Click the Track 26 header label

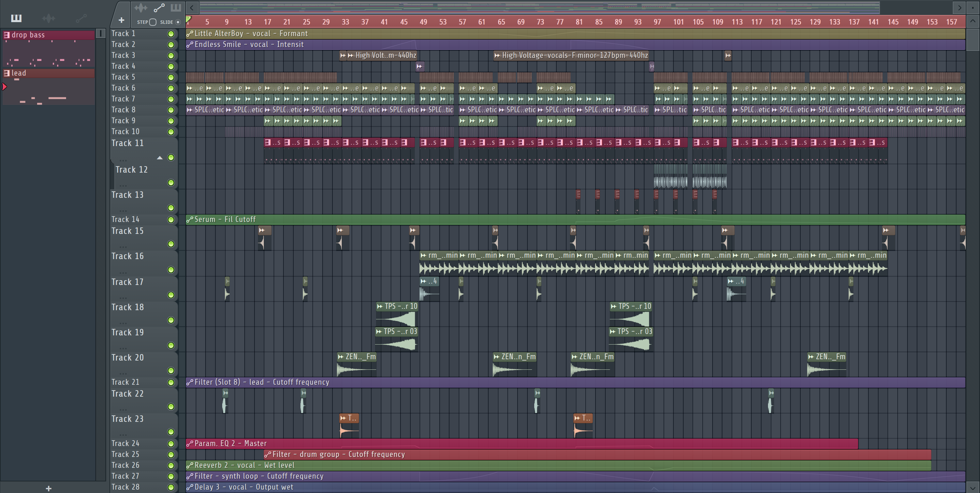click(126, 465)
